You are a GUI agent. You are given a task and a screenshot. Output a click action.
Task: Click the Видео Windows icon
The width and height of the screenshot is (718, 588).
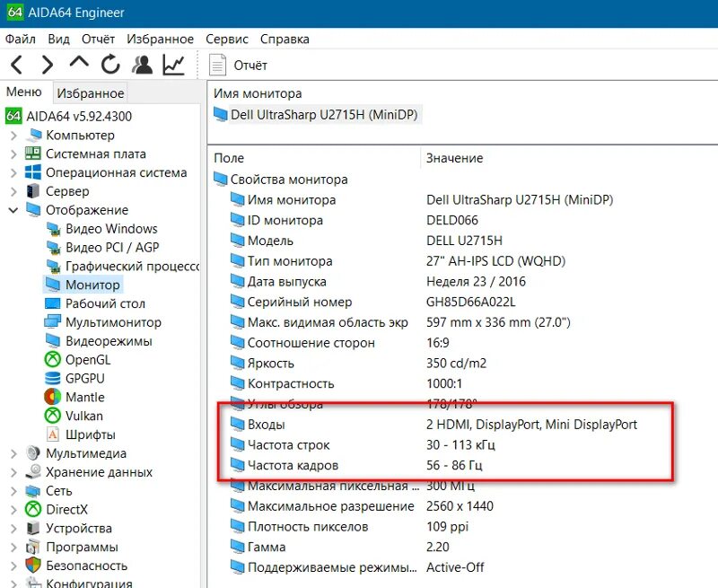(x=54, y=229)
